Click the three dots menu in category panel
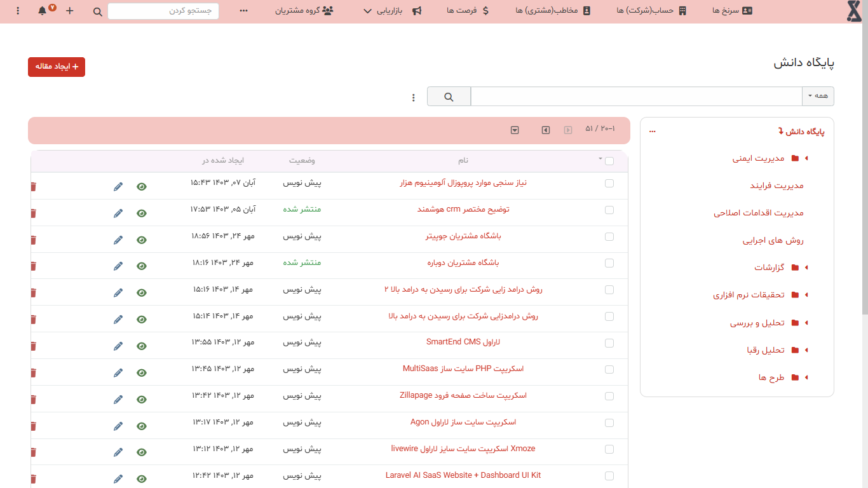868x488 pixels. [x=652, y=132]
